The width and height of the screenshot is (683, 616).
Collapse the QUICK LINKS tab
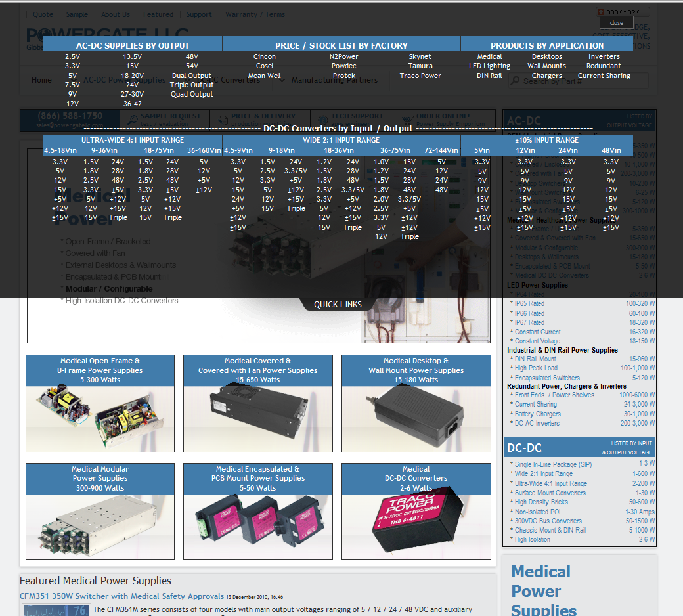pyautogui.click(x=338, y=305)
